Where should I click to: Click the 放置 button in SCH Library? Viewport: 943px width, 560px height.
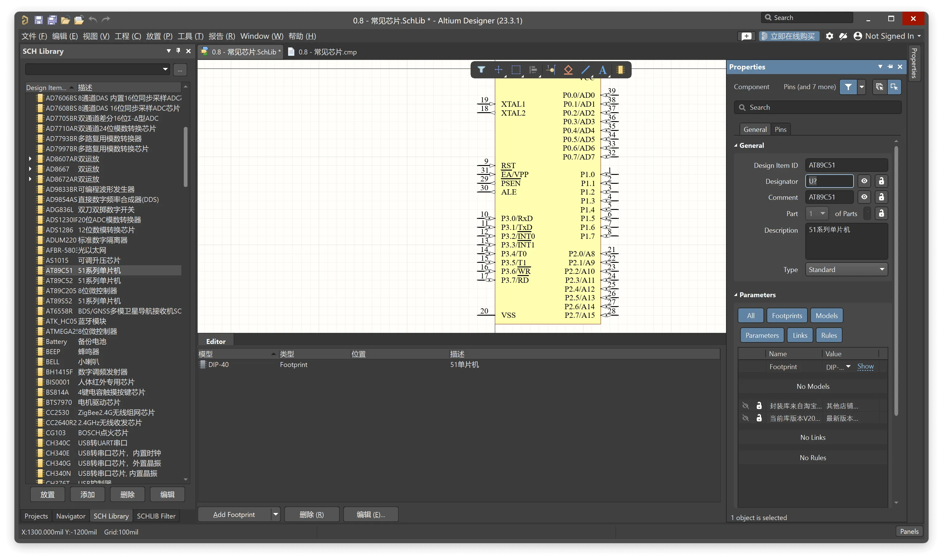pos(48,494)
